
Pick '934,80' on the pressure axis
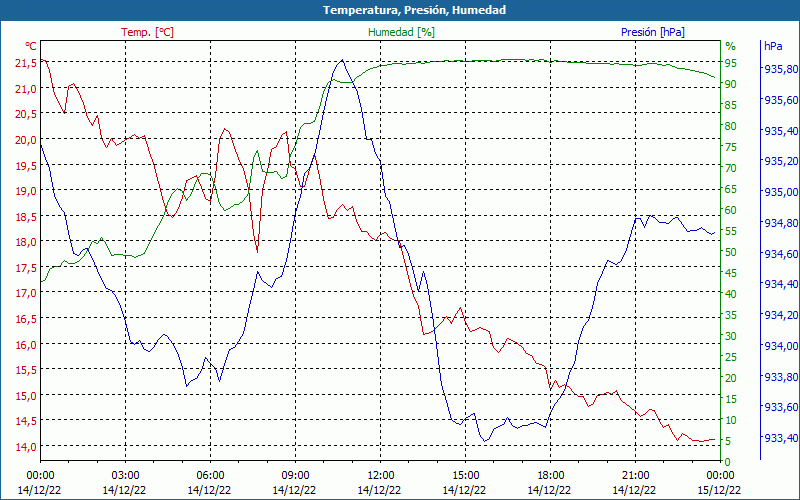(x=781, y=222)
